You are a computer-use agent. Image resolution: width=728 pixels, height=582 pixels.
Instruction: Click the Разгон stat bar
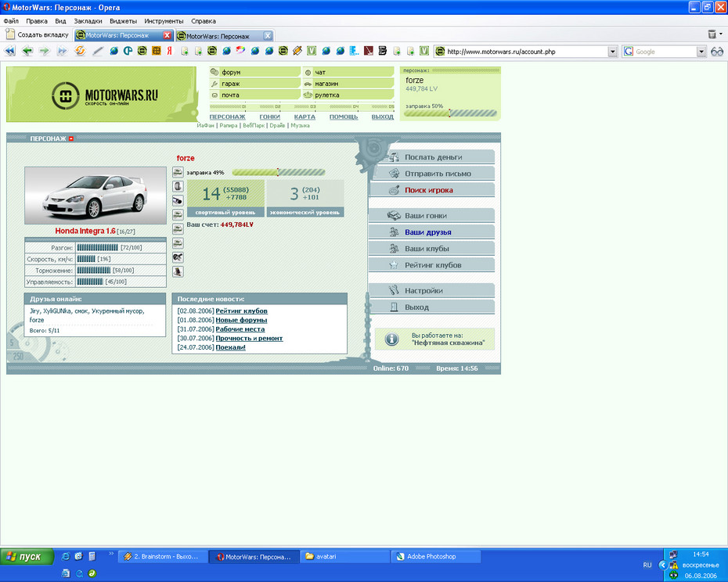tap(98, 247)
